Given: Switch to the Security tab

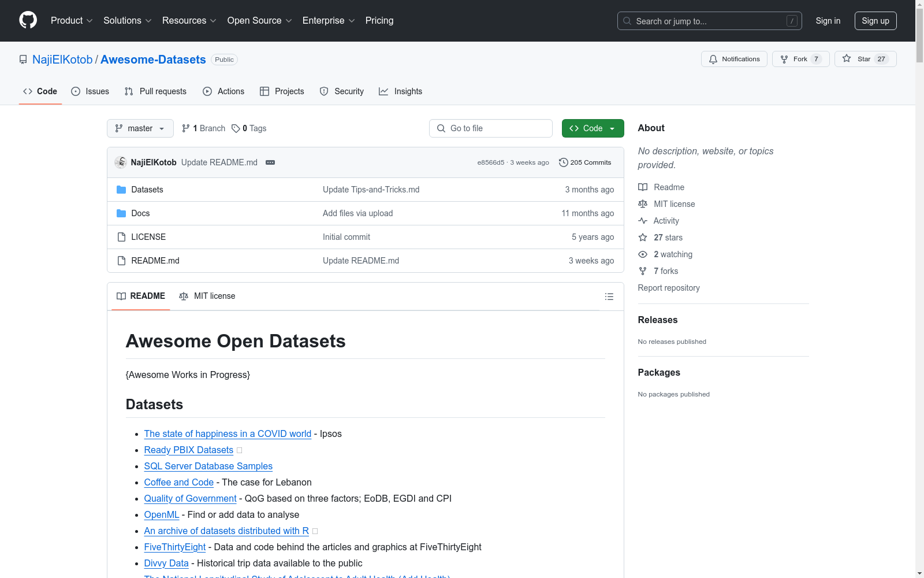Looking at the screenshot, I should 342,91.
